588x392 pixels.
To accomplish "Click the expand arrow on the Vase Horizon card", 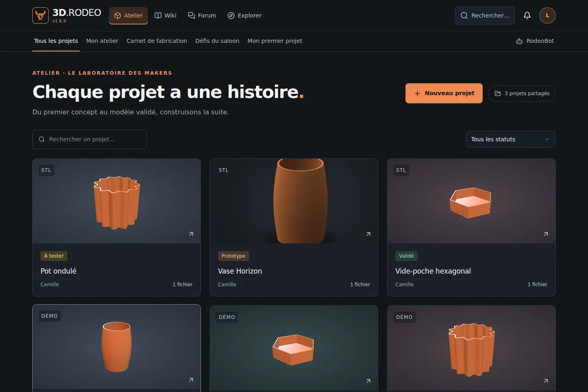I will point(368,234).
